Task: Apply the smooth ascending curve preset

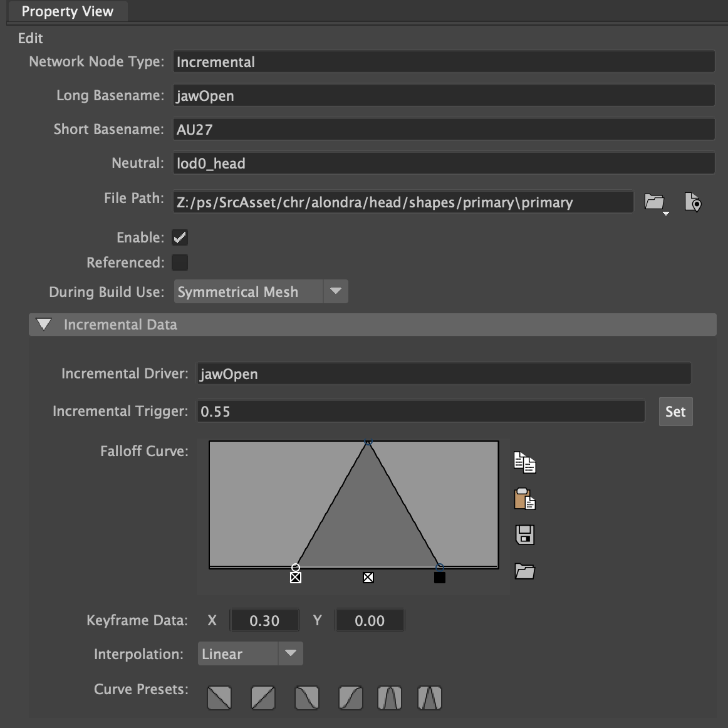Action: 351,698
